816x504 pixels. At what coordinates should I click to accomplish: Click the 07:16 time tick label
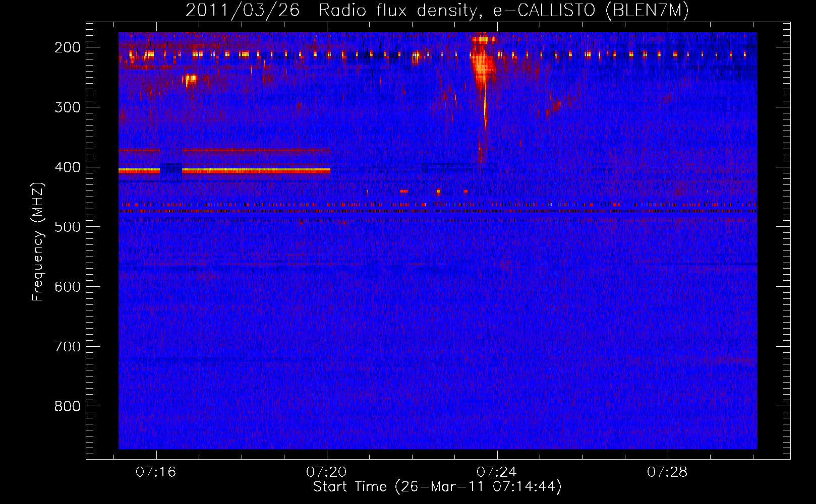tap(156, 472)
